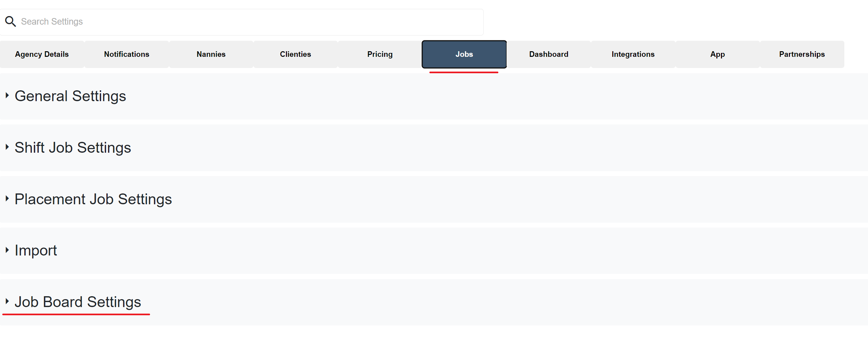Go to the Partnerships tab
Viewport: 868px width, 354px height.
[802, 54]
